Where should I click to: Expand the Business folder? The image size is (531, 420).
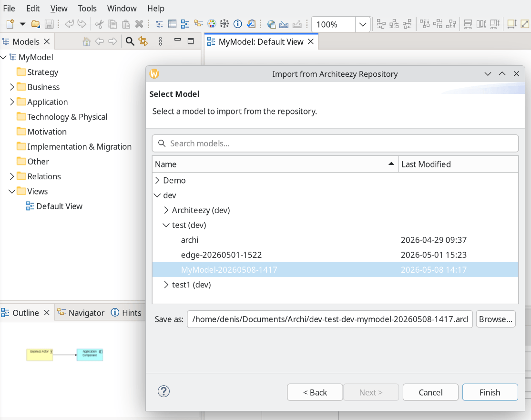12,87
